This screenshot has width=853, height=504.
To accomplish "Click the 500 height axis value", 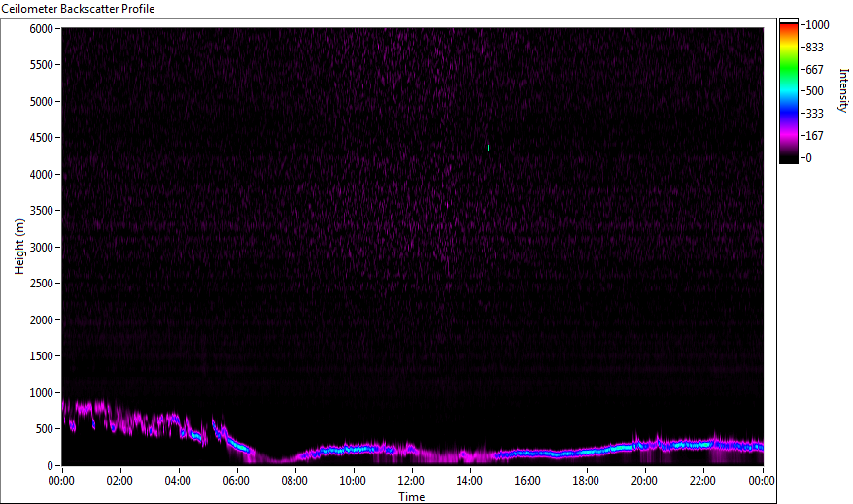I will tap(45, 429).
